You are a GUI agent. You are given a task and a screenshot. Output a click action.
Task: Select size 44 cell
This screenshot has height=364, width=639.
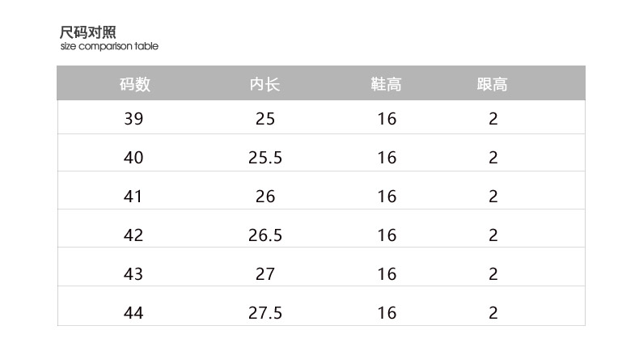(x=133, y=313)
